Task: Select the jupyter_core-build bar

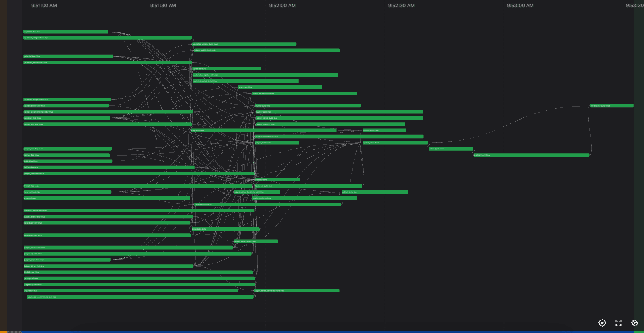Action: (x=277, y=143)
